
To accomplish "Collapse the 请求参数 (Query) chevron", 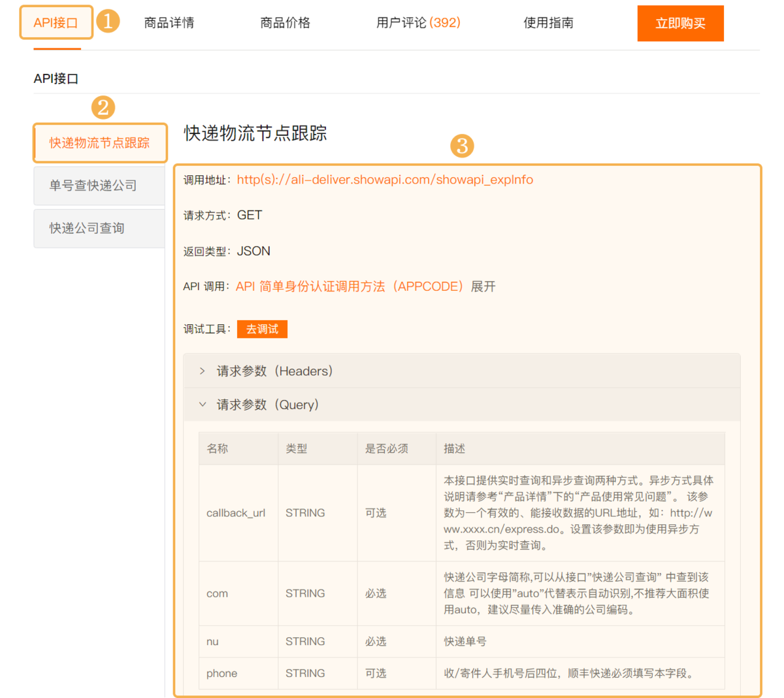I will [203, 405].
